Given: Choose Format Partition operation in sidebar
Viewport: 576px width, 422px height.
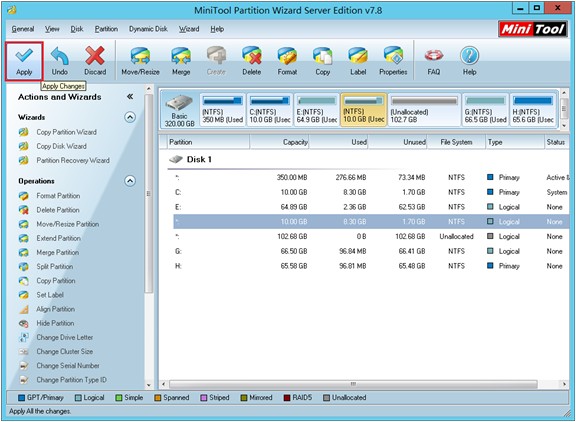Looking at the screenshot, I should (58, 196).
